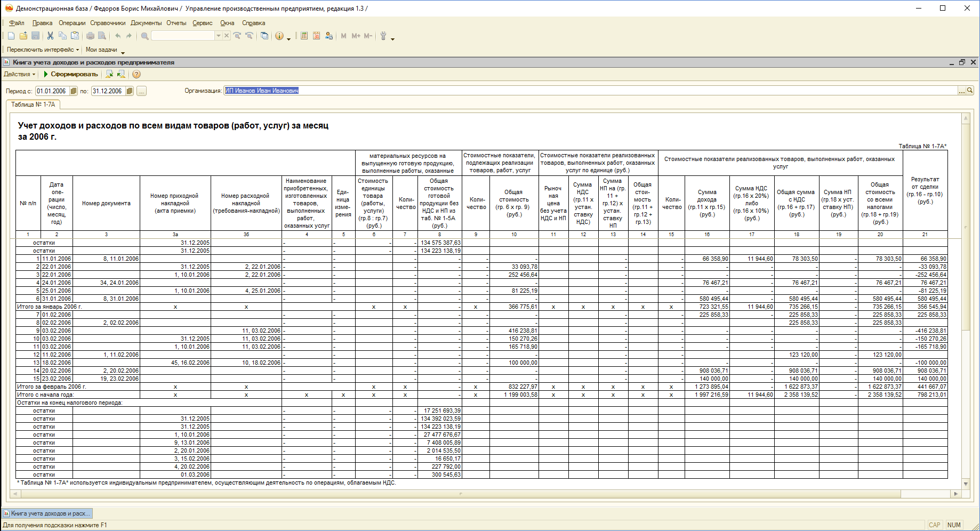
Task: Click the report settings save icon
Action: (109, 74)
